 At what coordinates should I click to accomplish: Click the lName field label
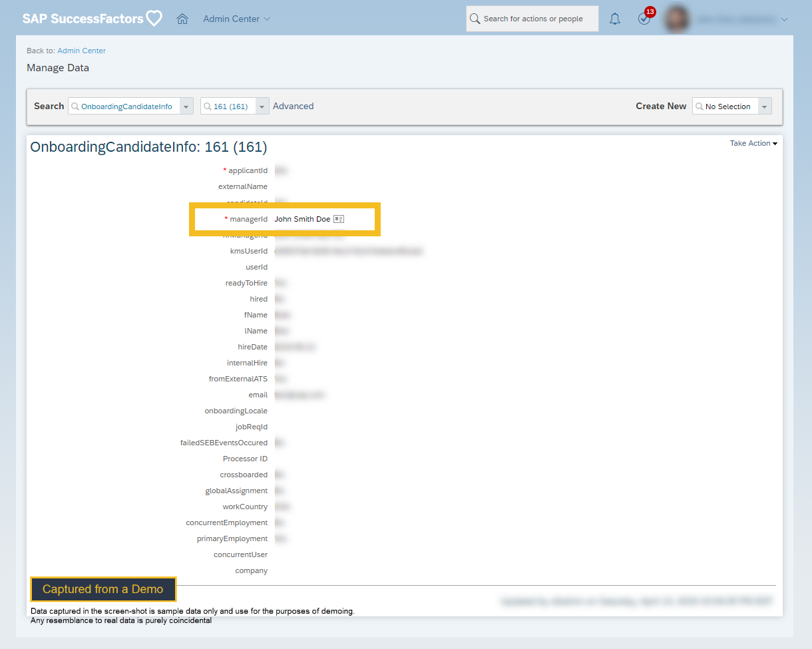point(256,331)
